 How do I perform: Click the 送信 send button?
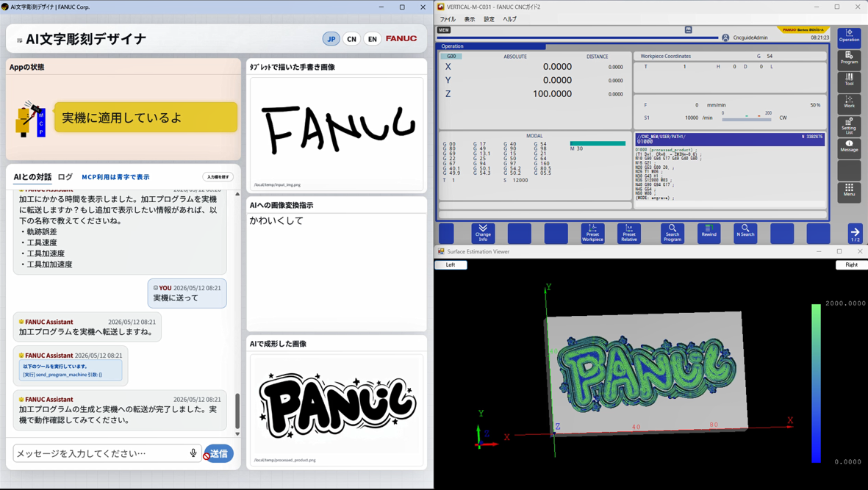point(219,453)
